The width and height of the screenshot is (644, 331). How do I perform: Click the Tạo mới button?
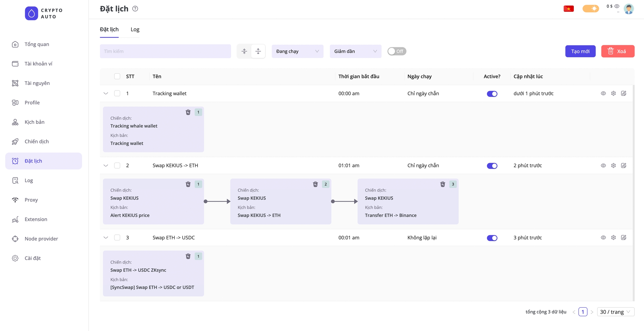coord(580,51)
